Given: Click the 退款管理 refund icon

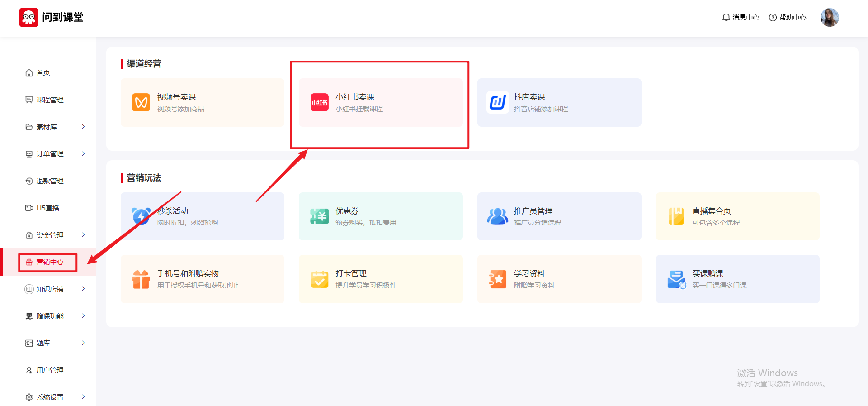Looking at the screenshot, I should click(29, 181).
